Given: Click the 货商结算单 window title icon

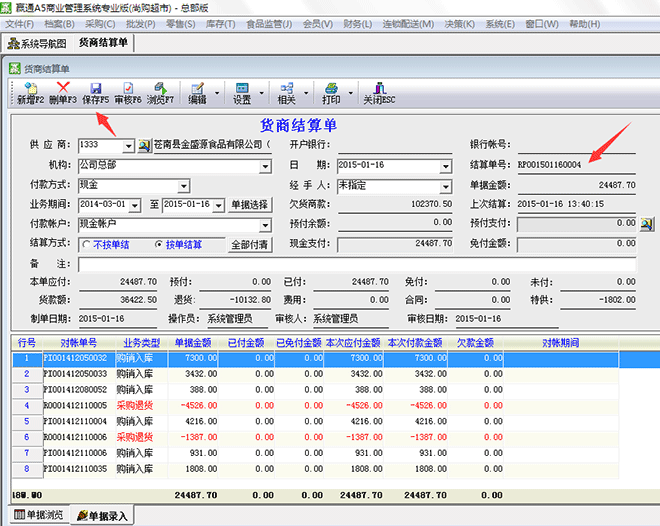Looking at the screenshot, I should (x=15, y=68).
